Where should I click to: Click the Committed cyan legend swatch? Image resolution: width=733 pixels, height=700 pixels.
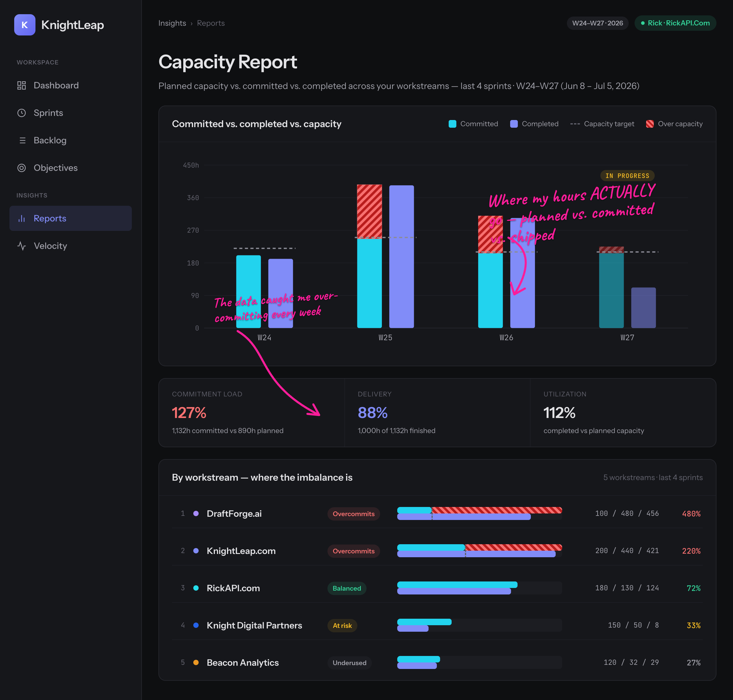tap(453, 124)
